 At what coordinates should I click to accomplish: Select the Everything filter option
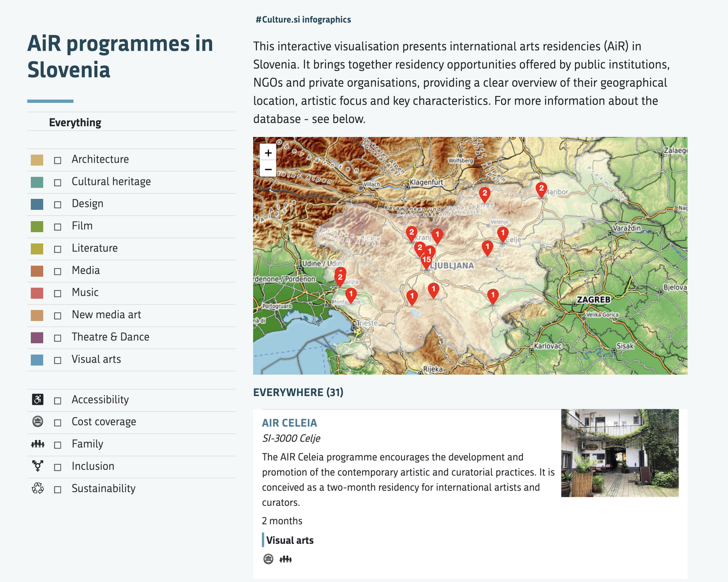point(75,122)
